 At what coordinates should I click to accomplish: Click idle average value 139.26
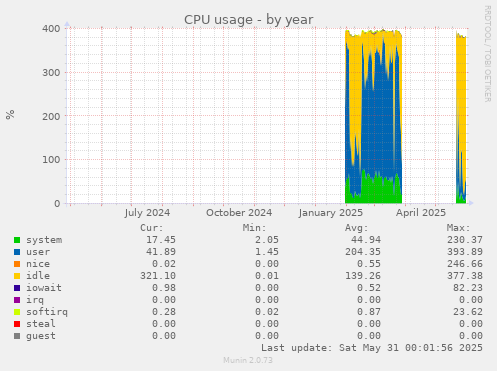click(x=363, y=276)
